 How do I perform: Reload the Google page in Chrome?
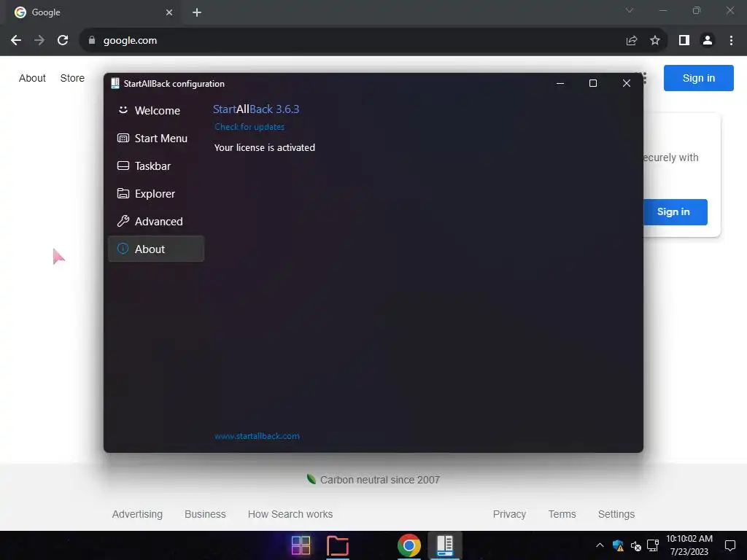[x=63, y=41]
